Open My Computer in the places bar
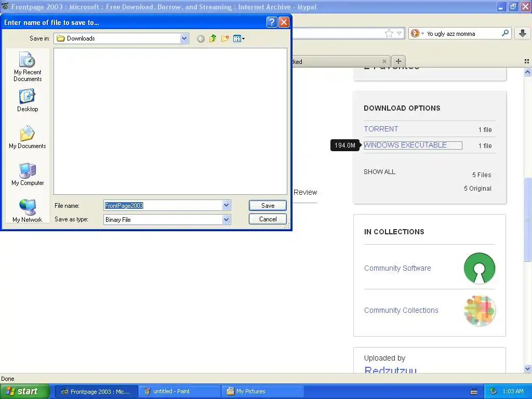The height and width of the screenshot is (399, 532). (x=28, y=174)
